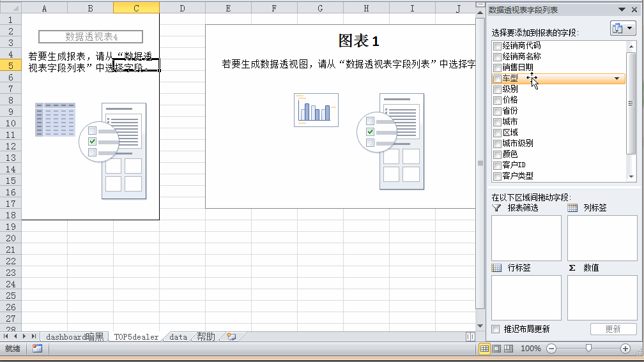Click the 数值 drop area

coord(602,298)
